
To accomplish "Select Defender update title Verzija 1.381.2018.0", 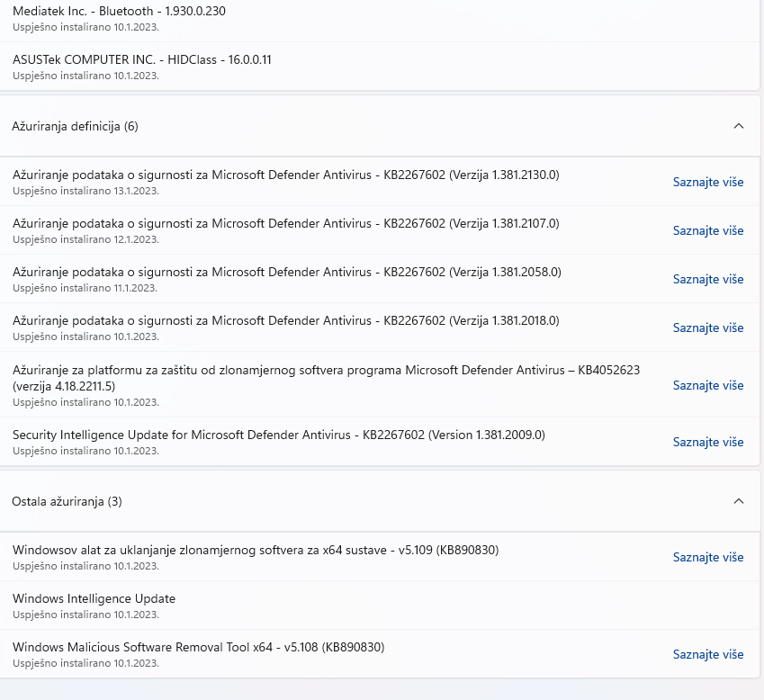I will [286, 321].
